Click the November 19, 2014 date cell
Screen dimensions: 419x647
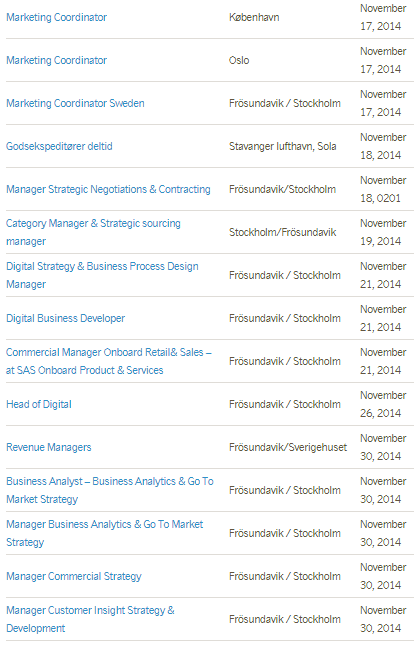point(383,232)
